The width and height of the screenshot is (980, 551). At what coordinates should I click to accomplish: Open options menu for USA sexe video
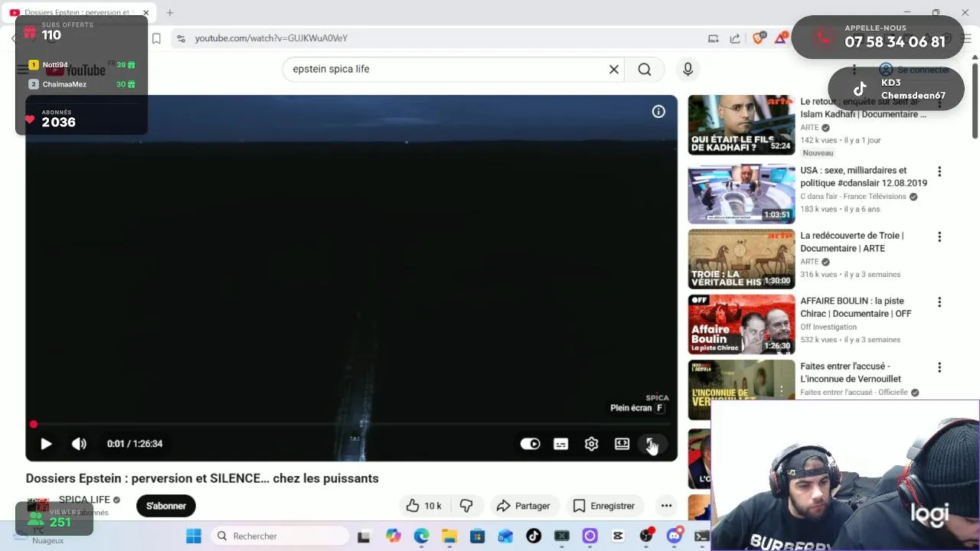pyautogui.click(x=939, y=171)
